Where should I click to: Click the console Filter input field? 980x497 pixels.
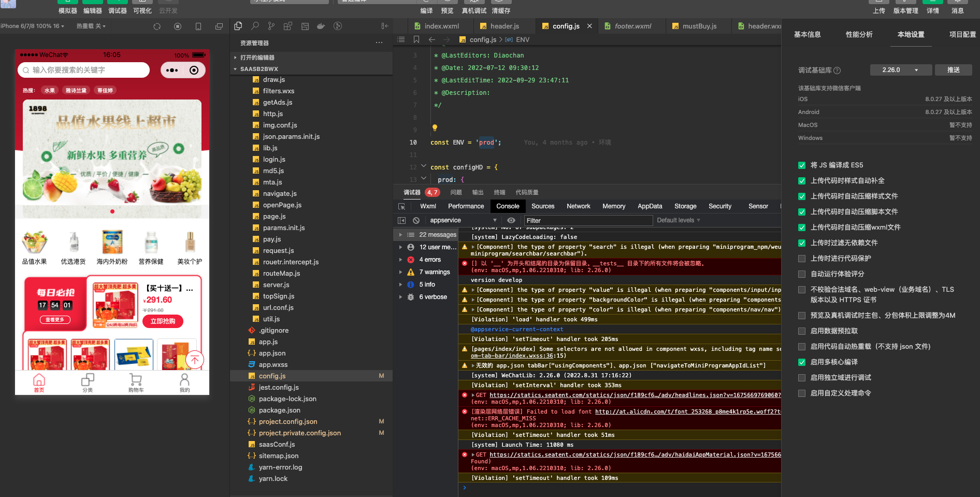pos(589,220)
